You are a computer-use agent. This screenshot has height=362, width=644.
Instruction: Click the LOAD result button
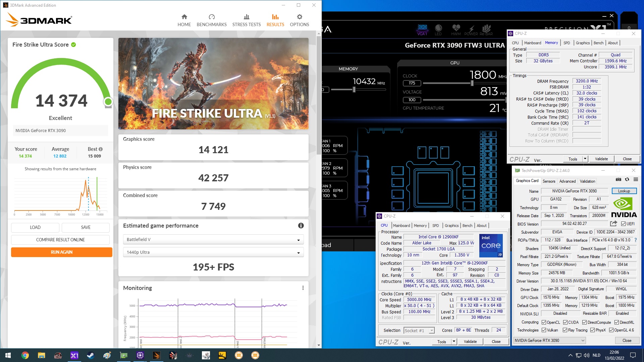point(35,227)
